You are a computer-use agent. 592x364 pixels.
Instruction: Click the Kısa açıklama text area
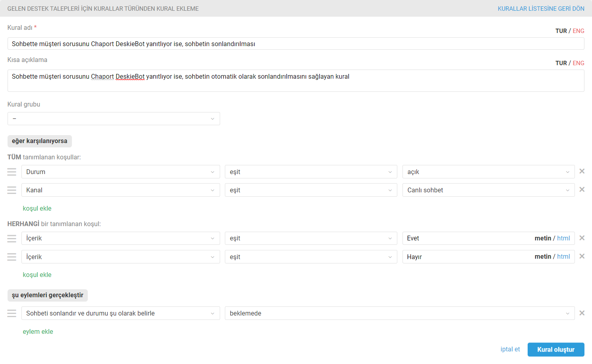(296, 81)
